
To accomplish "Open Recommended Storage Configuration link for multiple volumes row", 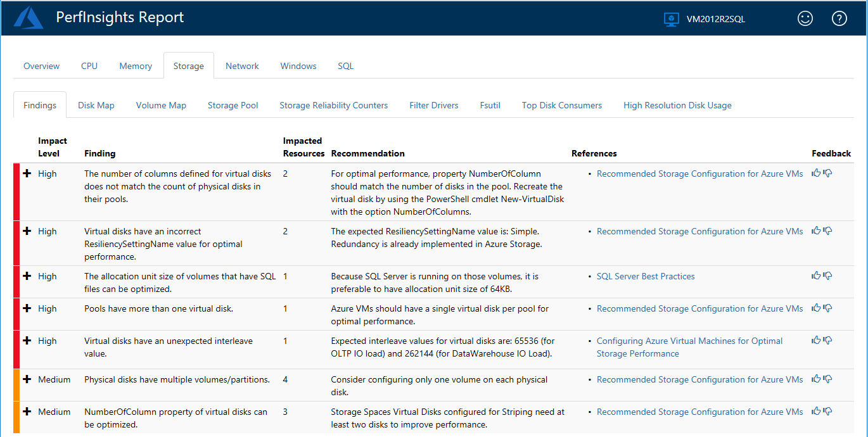I will (700, 379).
